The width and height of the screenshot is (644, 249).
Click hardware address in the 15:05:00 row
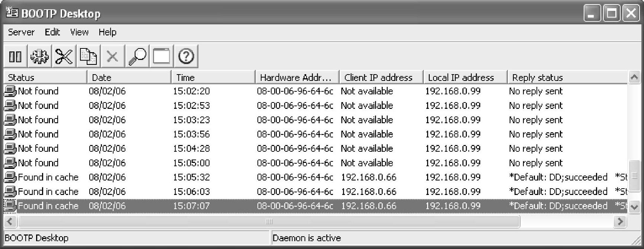(x=295, y=163)
